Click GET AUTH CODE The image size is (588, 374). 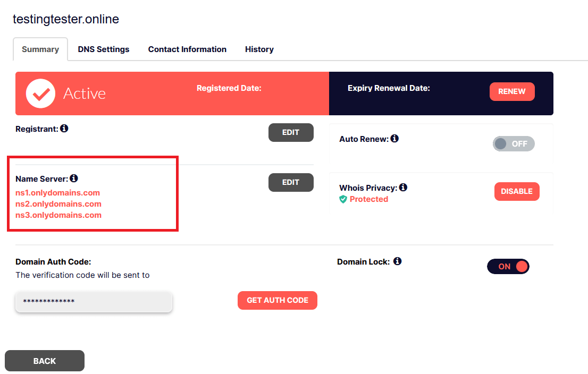(277, 300)
